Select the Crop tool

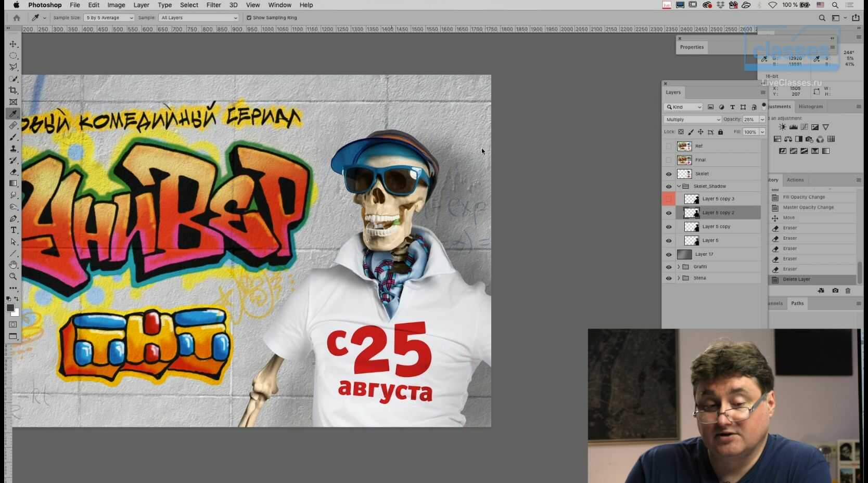[x=14, y=90]
